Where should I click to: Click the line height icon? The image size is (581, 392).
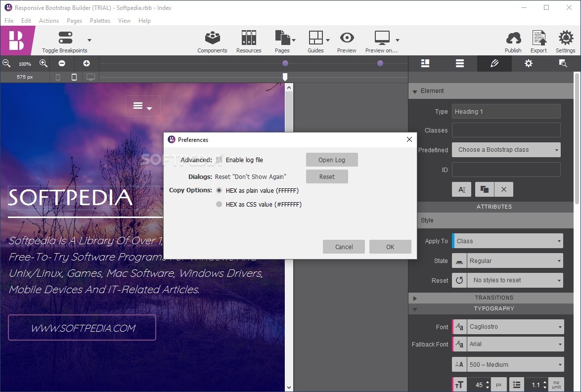click(x=517, y=385)
